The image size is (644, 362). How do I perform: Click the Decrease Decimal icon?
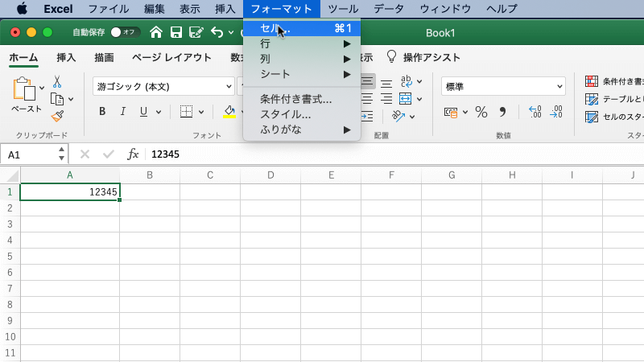[x=555, y=112]
